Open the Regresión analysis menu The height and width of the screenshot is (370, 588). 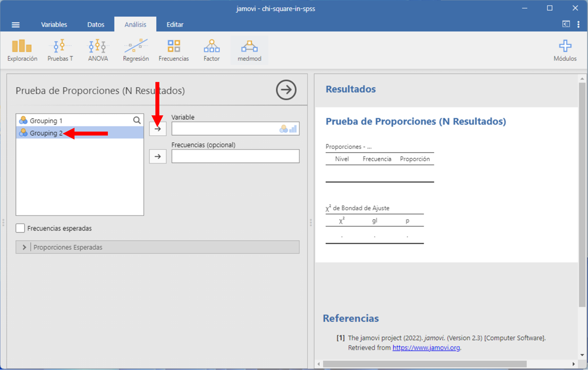[x=136, y=50]
